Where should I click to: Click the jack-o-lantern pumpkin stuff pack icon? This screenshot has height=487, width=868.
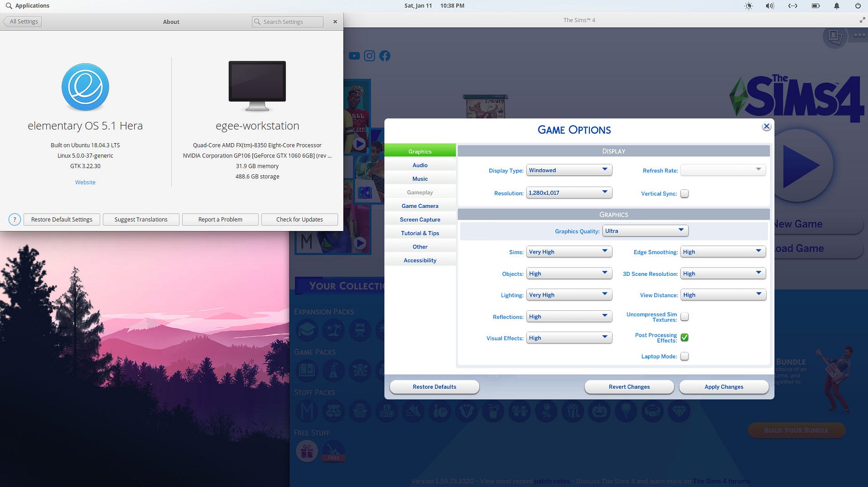pyautogui.click(x=599, y=411)
